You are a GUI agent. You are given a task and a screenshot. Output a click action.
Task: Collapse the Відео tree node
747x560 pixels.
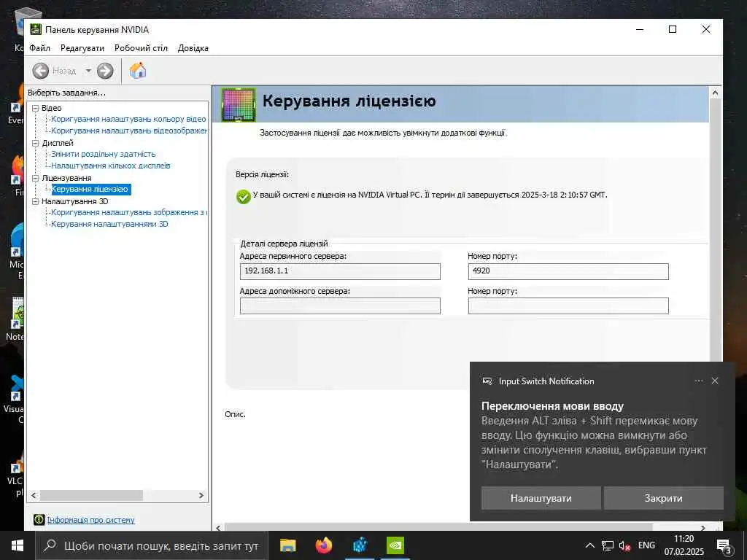[x=35, y=108]
